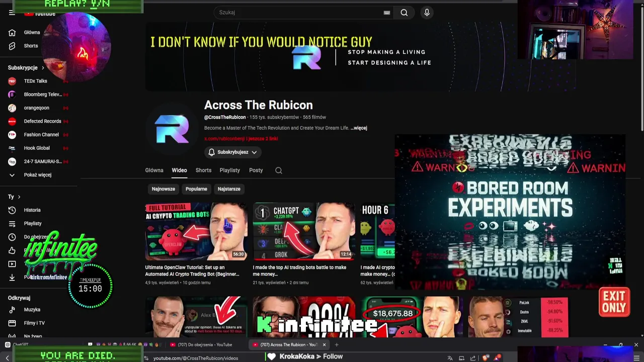Open AI Crypto Trading Bots video thumbnail
Viewport: 644px width, 362px height.
(196, 231)
